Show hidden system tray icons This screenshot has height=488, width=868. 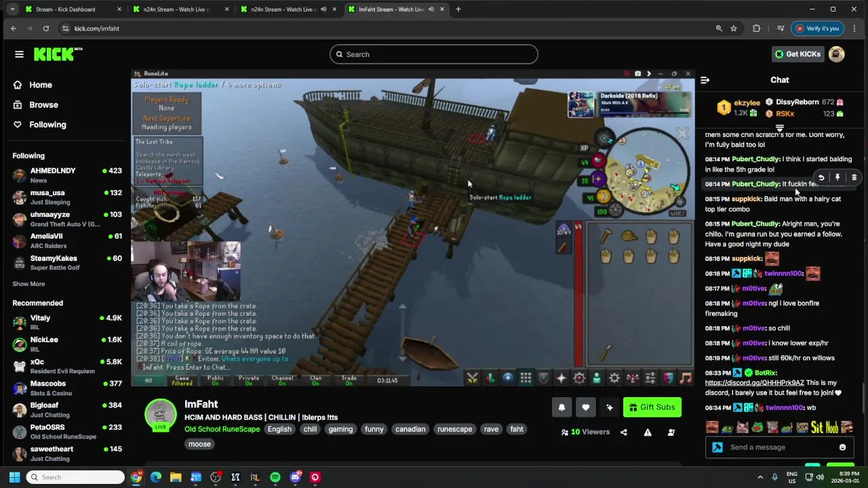point(760,477)
